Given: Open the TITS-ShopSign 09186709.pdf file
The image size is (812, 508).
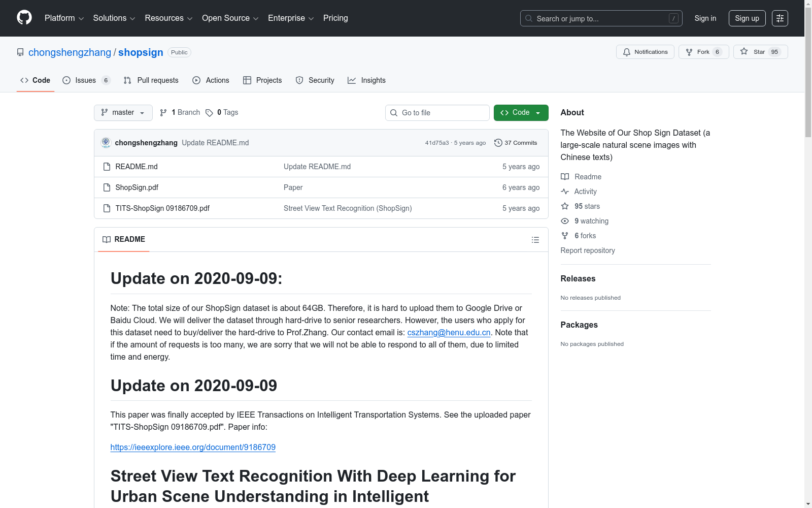Looking at the screenshot, I should (x=162, y=208).
